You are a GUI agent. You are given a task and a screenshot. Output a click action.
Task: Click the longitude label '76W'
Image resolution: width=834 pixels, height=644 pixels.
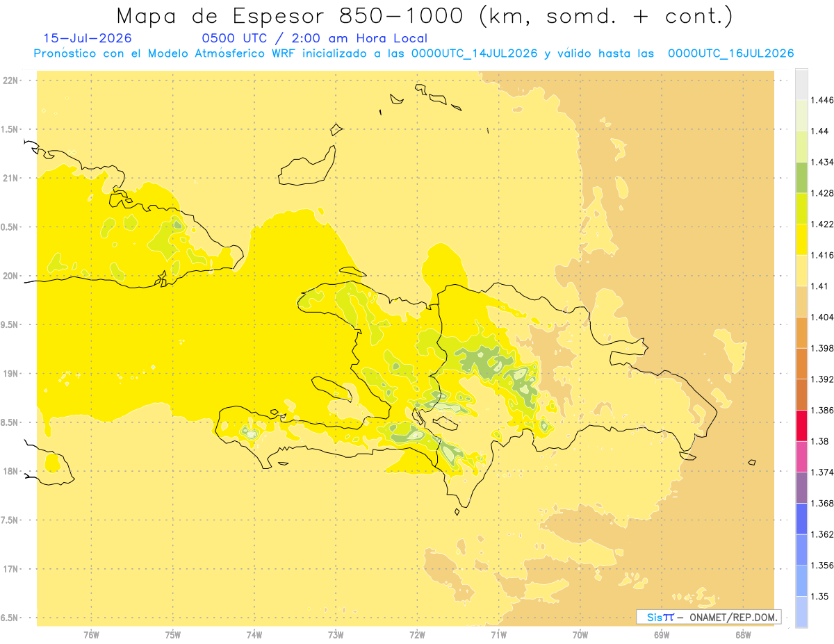point(91,635)
